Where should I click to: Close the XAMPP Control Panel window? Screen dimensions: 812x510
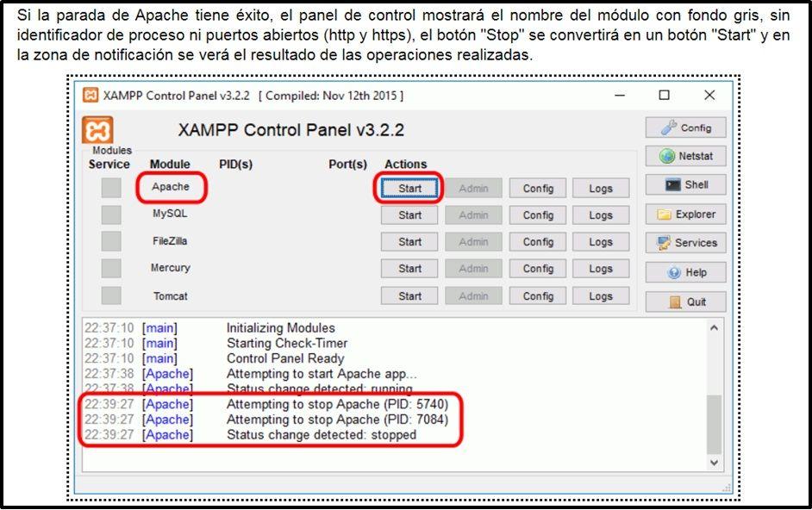tap(709, 95)
